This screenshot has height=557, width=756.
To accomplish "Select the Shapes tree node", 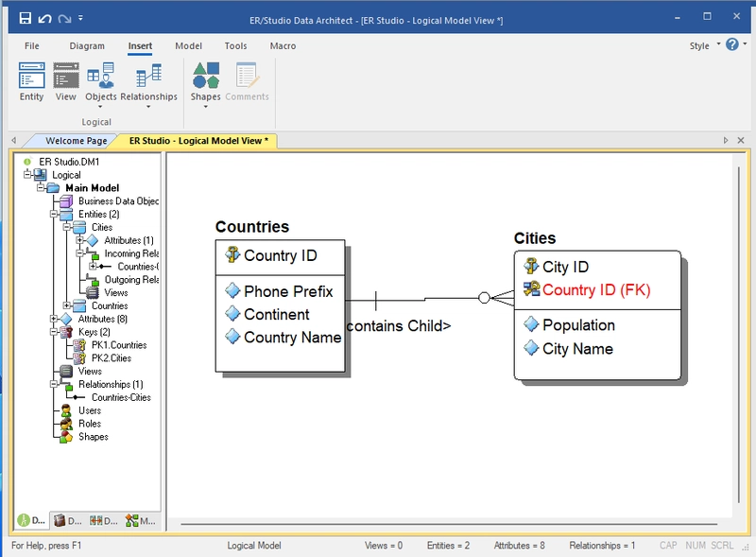I will click(93, 436).
